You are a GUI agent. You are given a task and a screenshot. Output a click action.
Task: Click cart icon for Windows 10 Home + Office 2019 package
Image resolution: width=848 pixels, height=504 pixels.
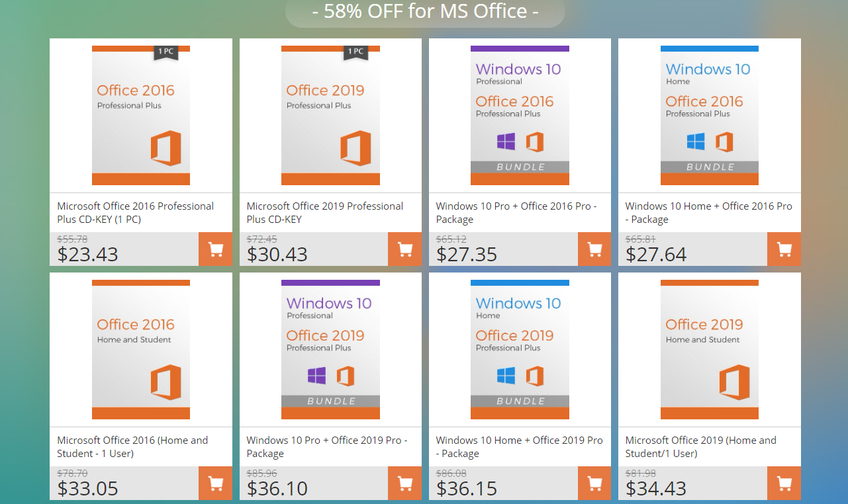(x=594, y=483)
